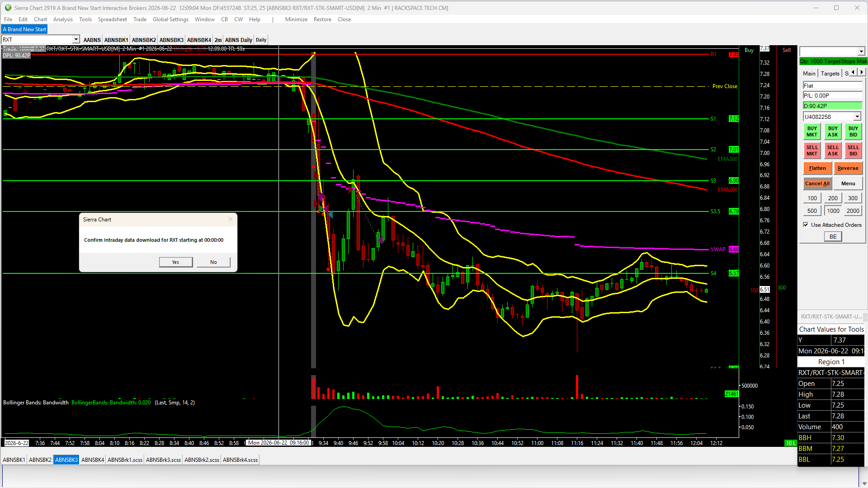Click the Daily toolbar button

coord(261,40)
